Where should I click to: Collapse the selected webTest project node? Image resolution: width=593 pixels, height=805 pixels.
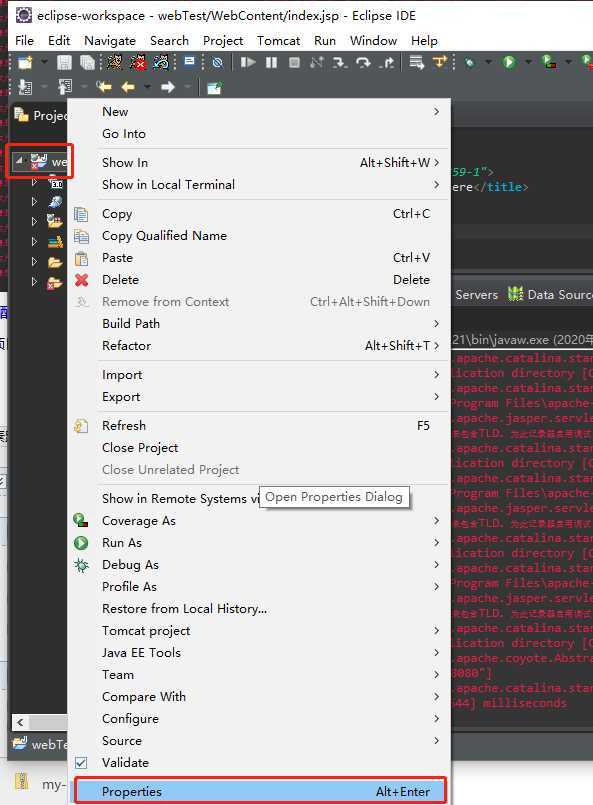[x=19, y=161]
